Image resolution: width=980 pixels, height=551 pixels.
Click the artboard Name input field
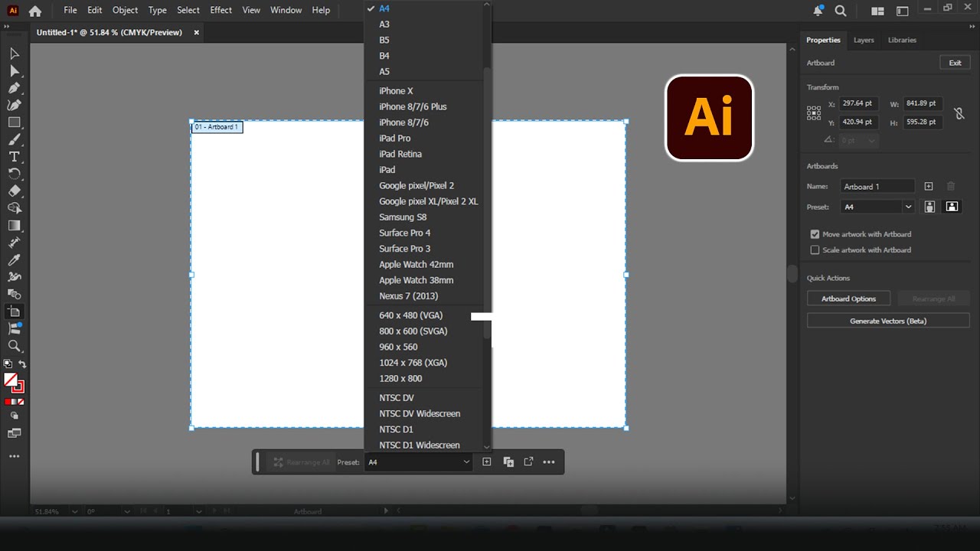pos(877,186)
